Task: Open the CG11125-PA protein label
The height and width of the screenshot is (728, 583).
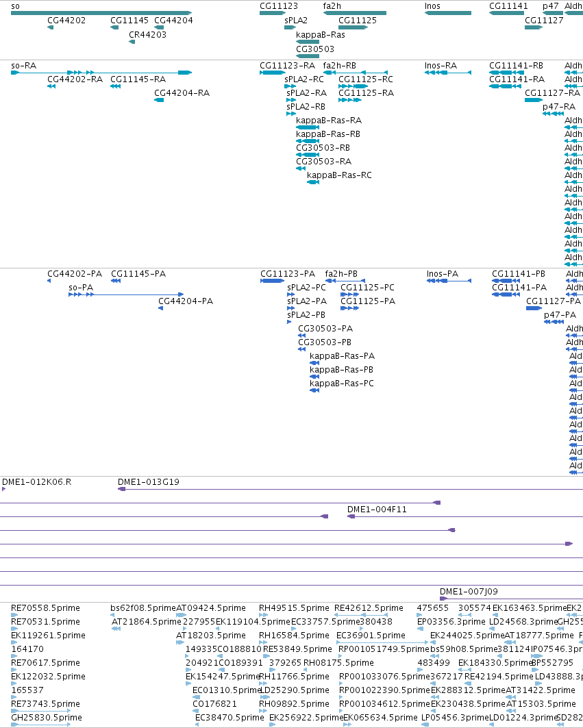Action: [368, 301]
